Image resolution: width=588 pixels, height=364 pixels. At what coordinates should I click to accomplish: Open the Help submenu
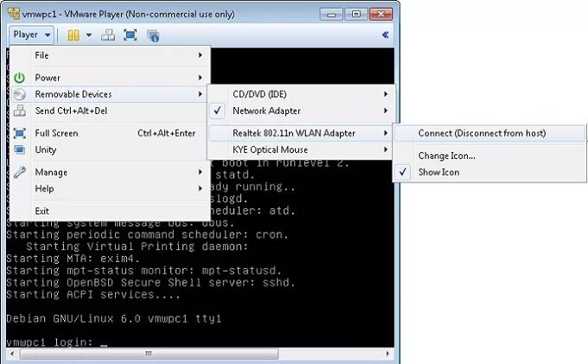coord(111,188)
